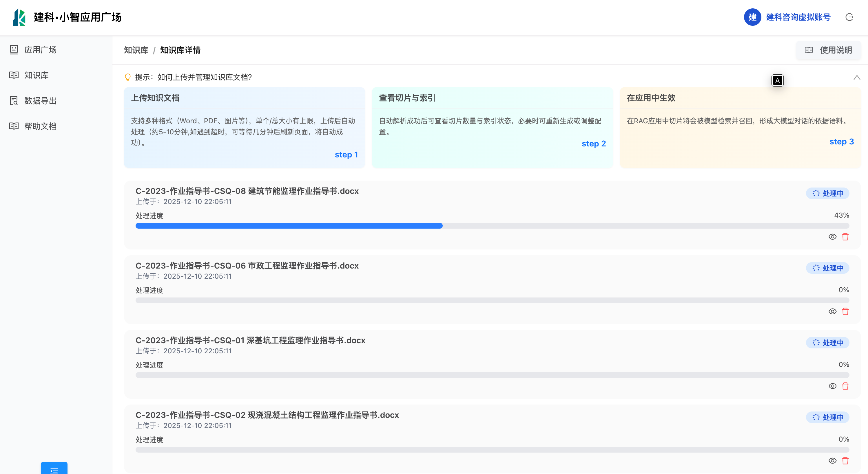Preview the CSQ-08 建筑节能 document via the eye icon

[832, 237]
